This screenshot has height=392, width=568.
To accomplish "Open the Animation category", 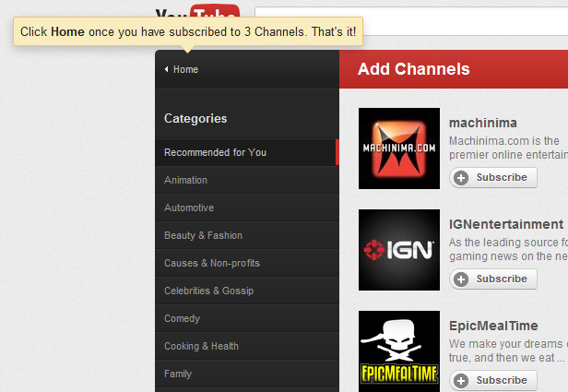I will point(247,180).
